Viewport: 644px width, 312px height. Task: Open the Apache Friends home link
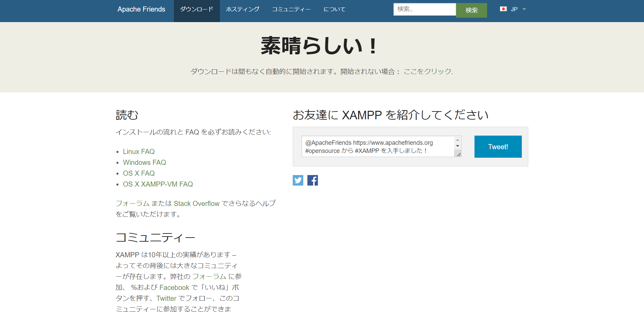point(141,9)
